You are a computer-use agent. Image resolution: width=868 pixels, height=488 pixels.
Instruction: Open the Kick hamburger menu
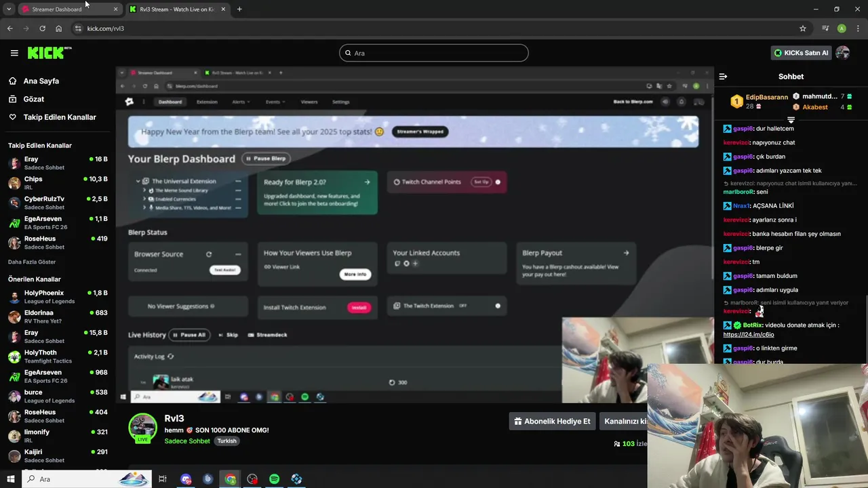pyautogui.click(x=14, y=53)
